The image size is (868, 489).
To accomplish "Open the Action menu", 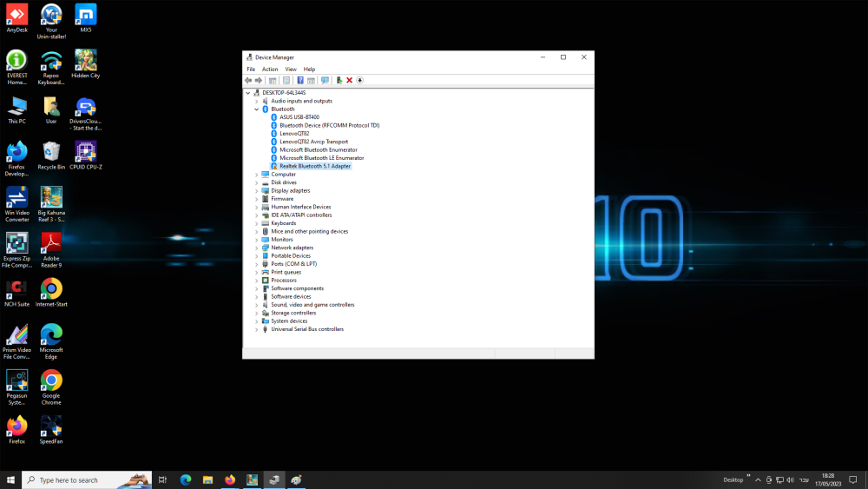I will tap(270, 69).
